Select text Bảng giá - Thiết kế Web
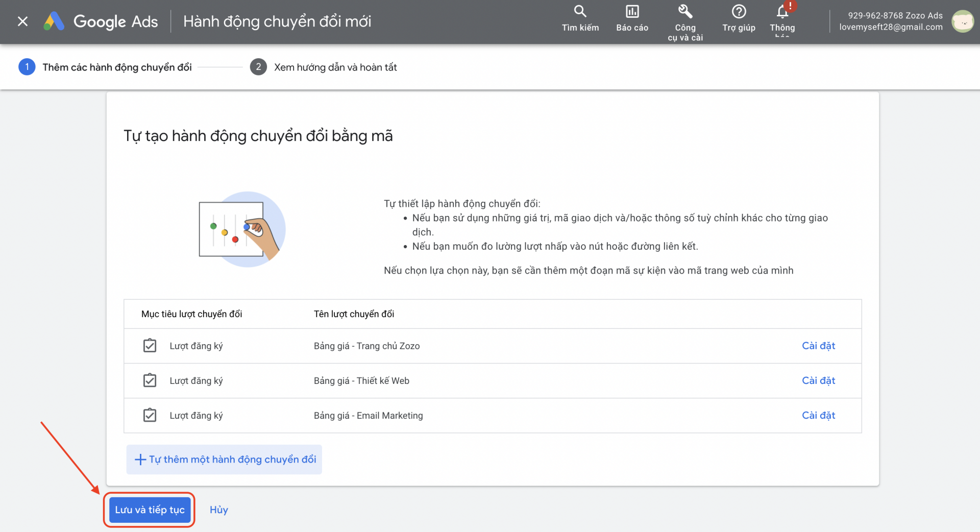The width and height of the screenshot is (980, 532). pyautogui.click(x=361, y=380)
